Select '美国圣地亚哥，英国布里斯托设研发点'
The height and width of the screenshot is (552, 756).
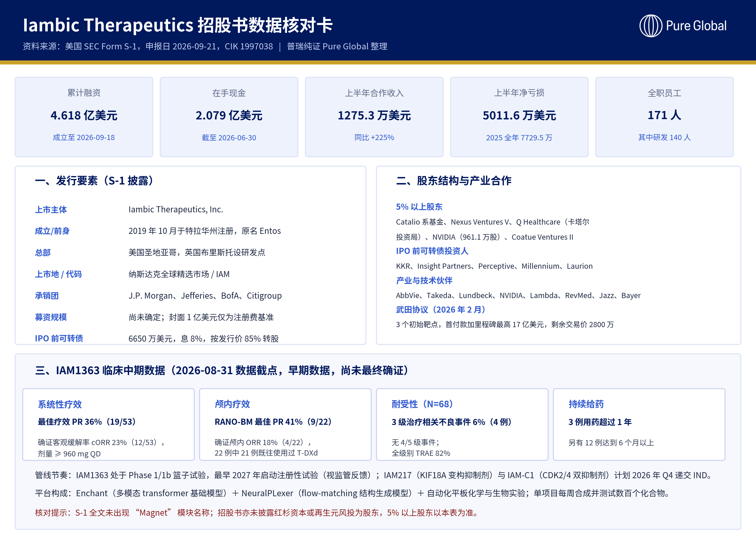coord(197,252)
